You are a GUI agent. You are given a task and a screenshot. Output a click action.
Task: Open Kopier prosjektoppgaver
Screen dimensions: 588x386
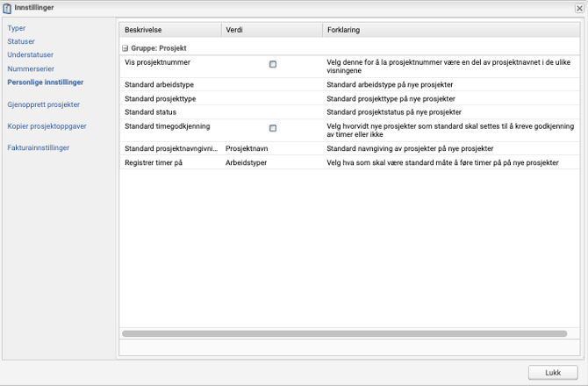point(47,125)
